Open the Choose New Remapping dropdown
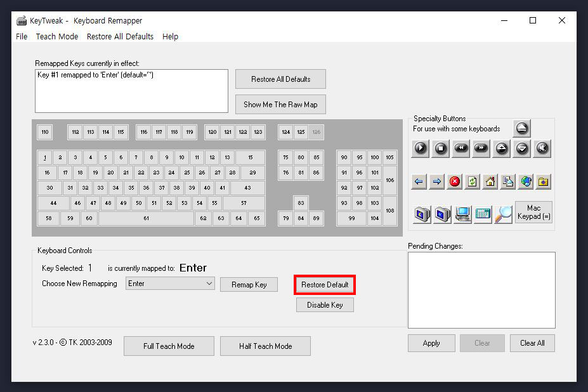 pos(170,284)
